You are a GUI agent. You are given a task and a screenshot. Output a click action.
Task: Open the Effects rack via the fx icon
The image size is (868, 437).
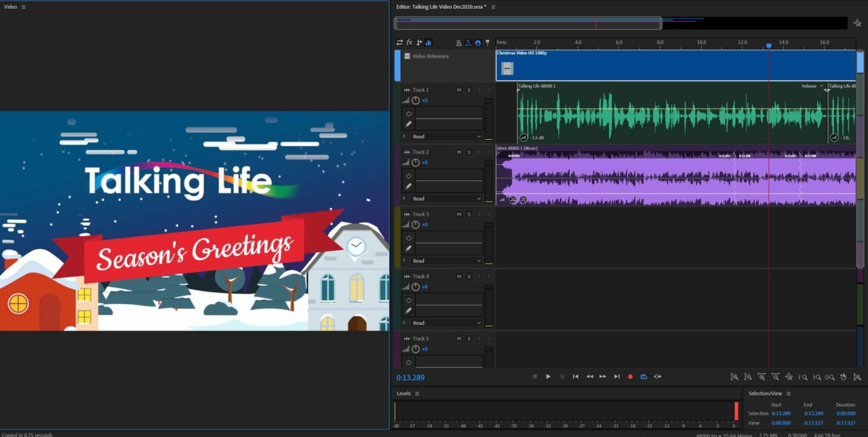point(409,42)
